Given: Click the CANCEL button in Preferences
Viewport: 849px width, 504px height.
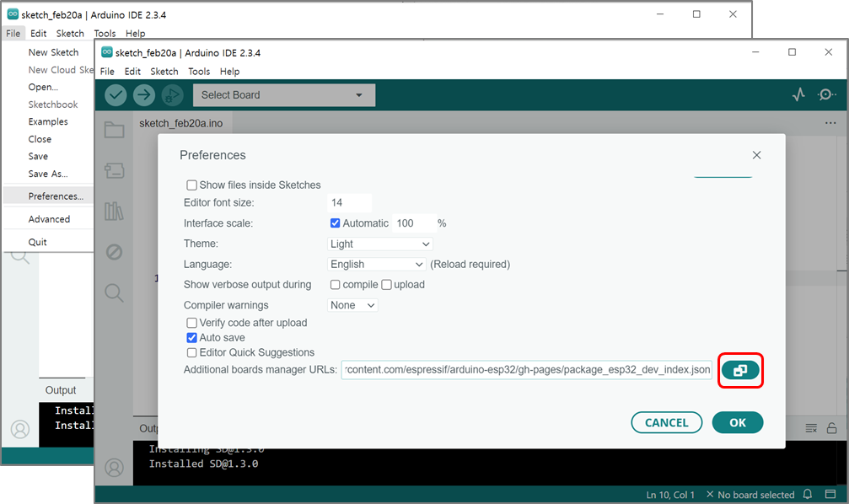Looking at the screenshot, I should click(667, 423).
